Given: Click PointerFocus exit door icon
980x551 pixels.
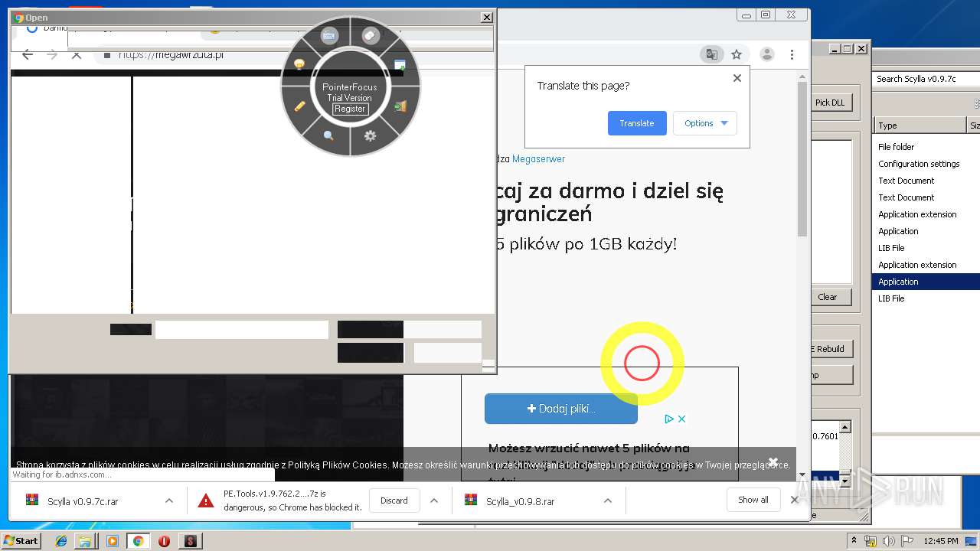Looking at the screenshot, I should tap(400, 106).
